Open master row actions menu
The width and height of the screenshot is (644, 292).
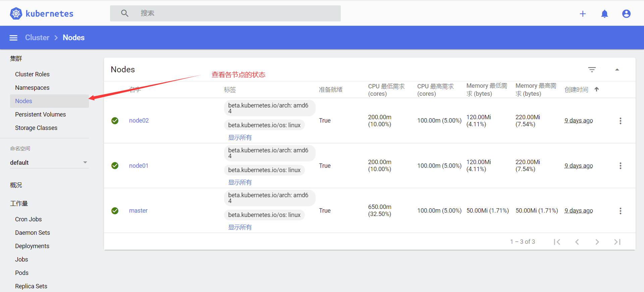coord(621,211)
